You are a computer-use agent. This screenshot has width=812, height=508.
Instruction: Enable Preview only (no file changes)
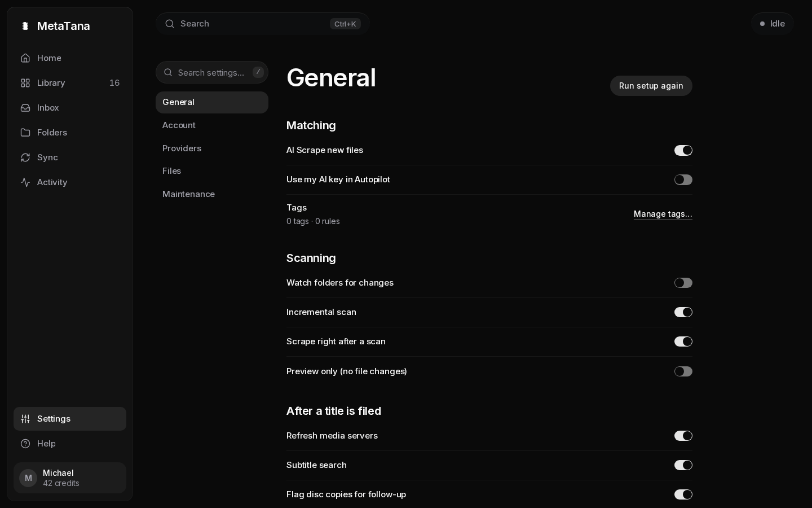click(683, 371)
